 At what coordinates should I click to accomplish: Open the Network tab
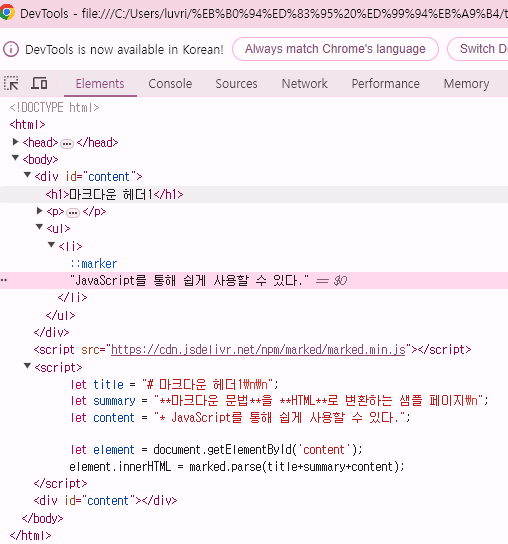(x=305, y=84)
